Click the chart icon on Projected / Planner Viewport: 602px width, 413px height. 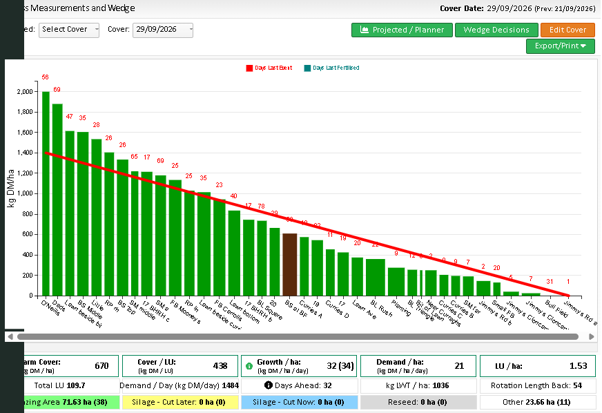pyautogui.click(x=364, y=30)
